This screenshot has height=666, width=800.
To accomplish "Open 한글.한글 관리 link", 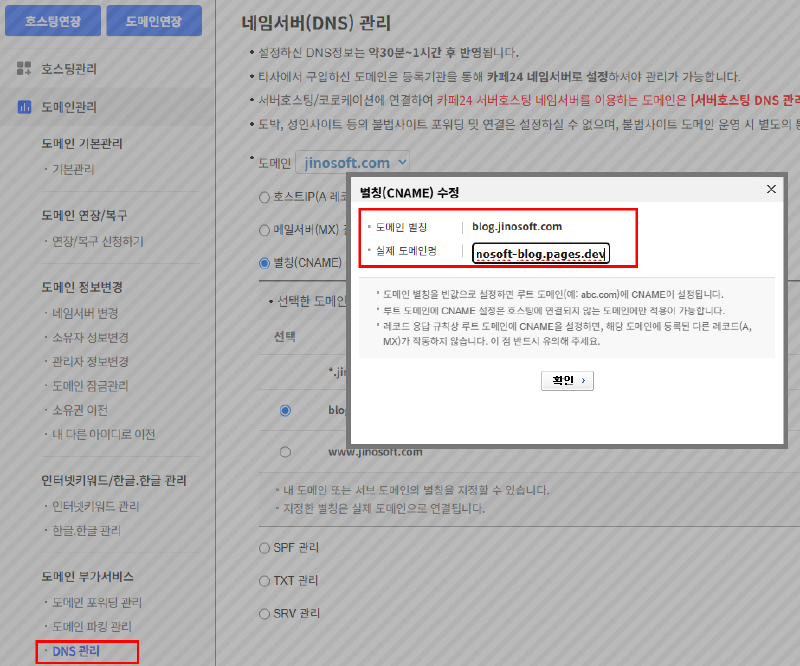I will pyautogui.click(x=86, y=531).
